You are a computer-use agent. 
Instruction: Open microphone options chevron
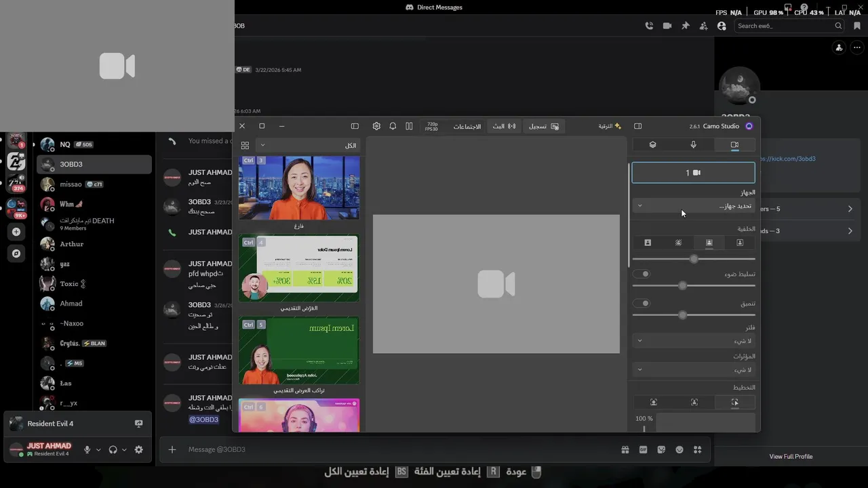tap(98, 449)
